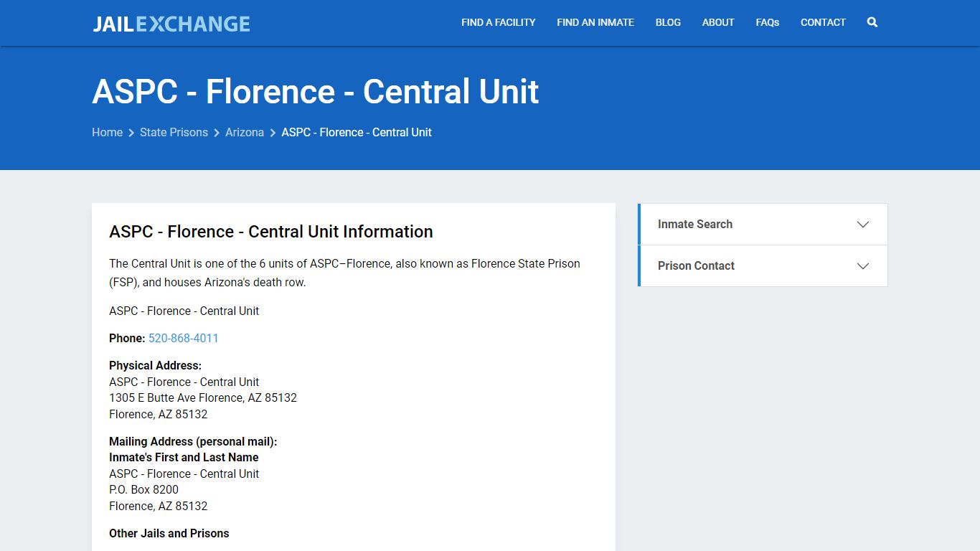Open the search magnifier icon

872,22
